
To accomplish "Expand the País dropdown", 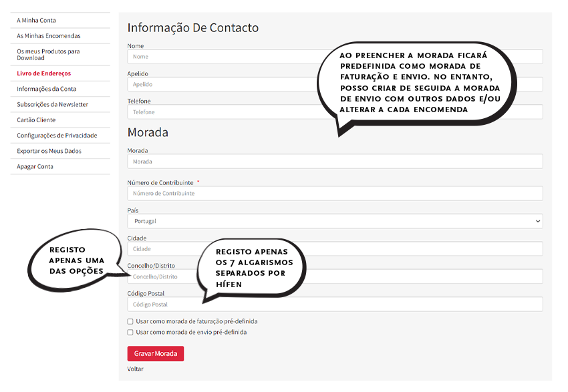I will pos(335,221).
